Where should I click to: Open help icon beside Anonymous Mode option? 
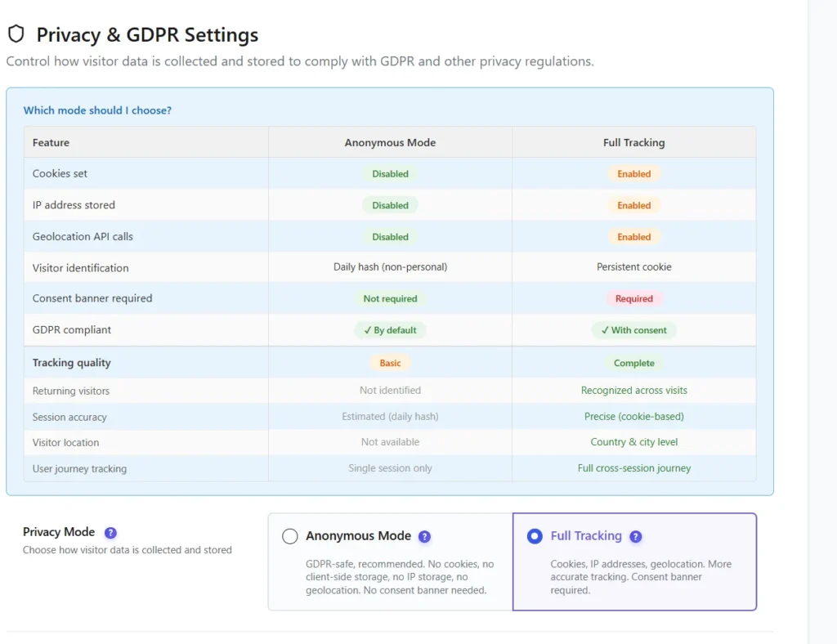(x=424, y=536)
